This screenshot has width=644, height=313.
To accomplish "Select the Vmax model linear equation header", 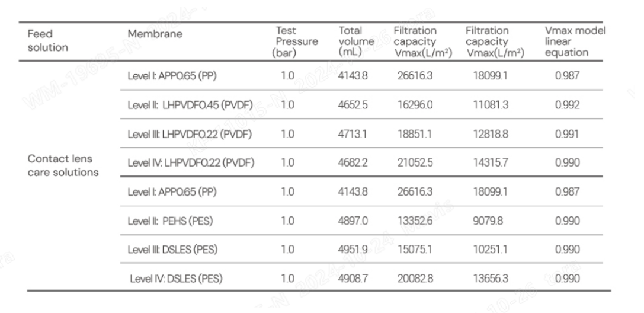I will (x=575, y=41).
